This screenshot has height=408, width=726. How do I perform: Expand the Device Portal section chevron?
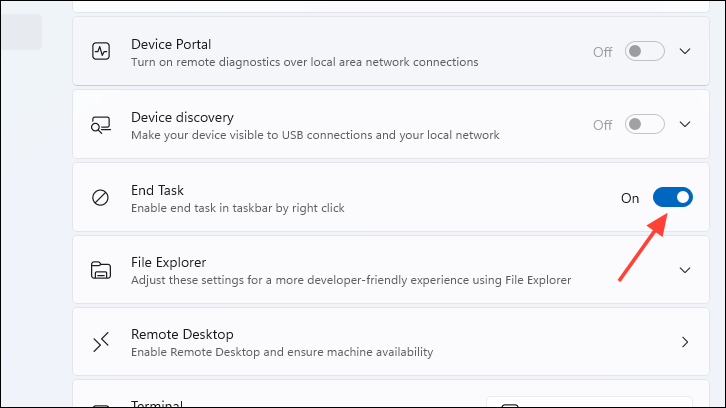[685, 52]
